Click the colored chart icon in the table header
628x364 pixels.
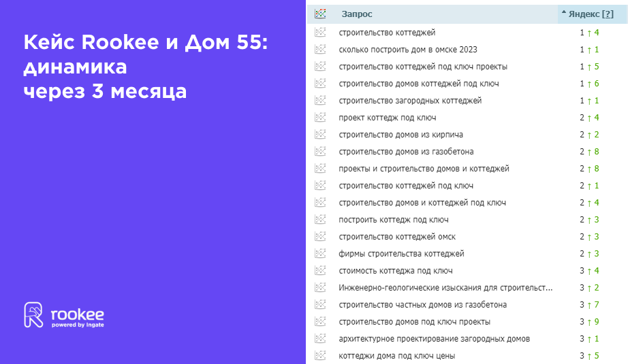[x=320, y=14]
